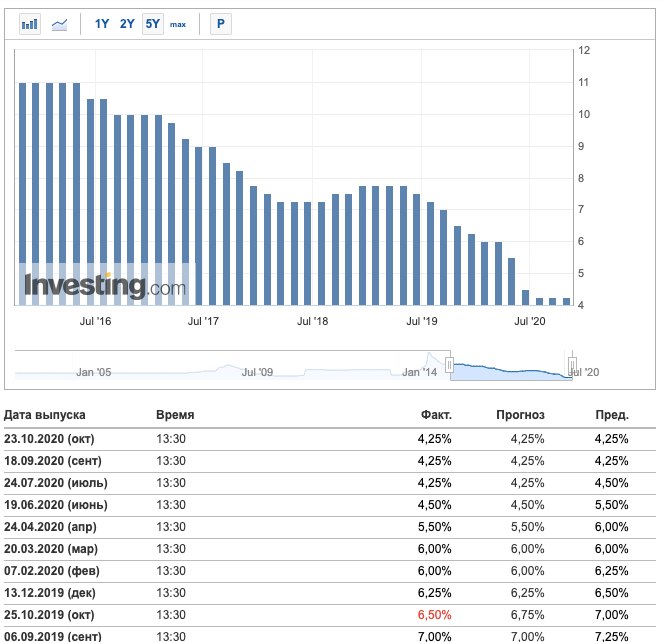666x642 pixels.
Task: Click the Jul '16 axis label
Action: [x=95, y=321]
